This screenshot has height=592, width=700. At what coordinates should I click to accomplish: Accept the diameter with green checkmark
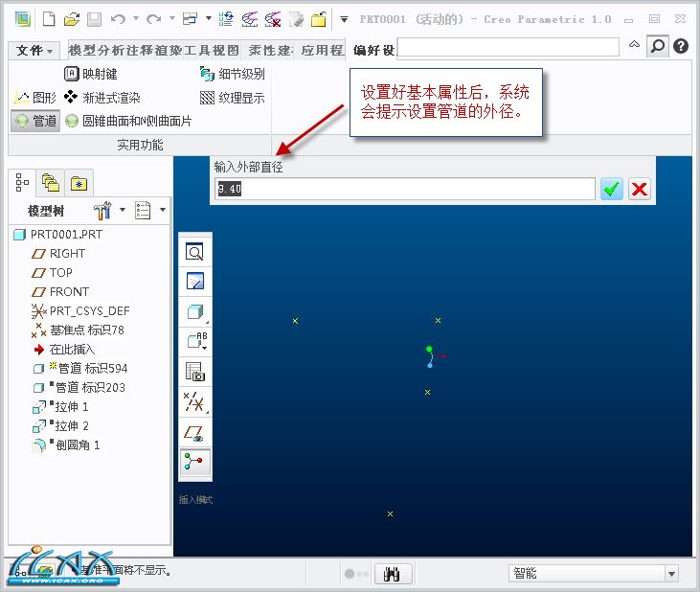[611, 189]
